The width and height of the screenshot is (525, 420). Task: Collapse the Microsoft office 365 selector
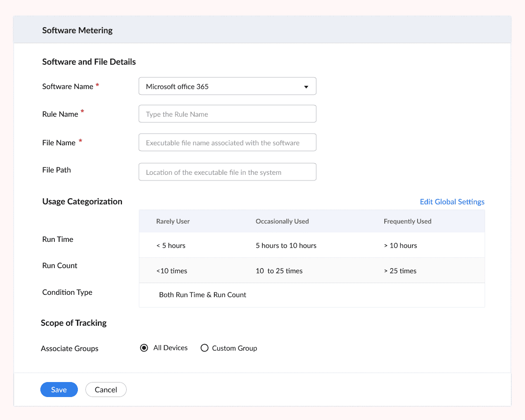[x=306, y=86]
